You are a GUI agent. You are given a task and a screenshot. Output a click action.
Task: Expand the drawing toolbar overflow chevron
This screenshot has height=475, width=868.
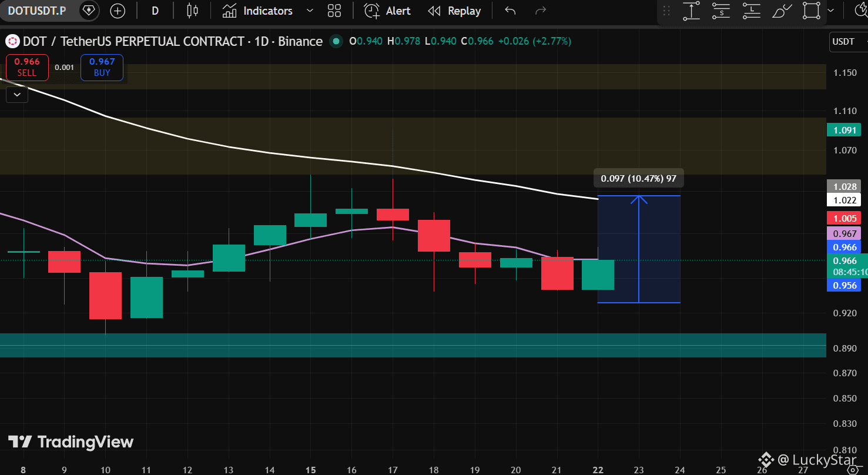[x=830, y=11]
